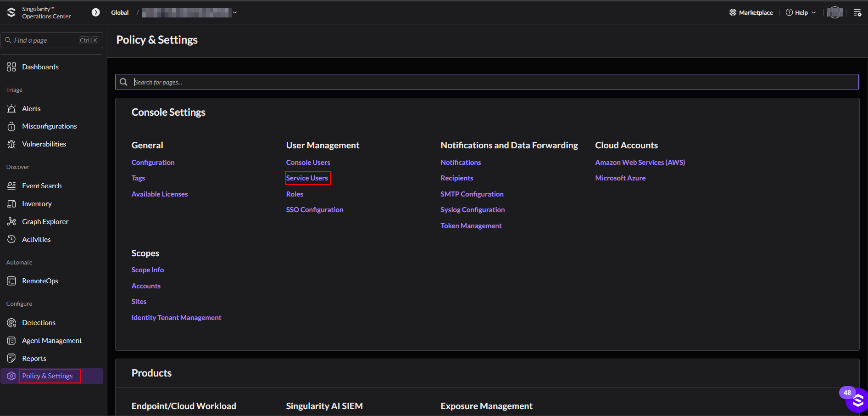This screenshot has width=868, height=416.
Task: Open Graph Explorer from sidebar icon
Action: coord(11,222)
